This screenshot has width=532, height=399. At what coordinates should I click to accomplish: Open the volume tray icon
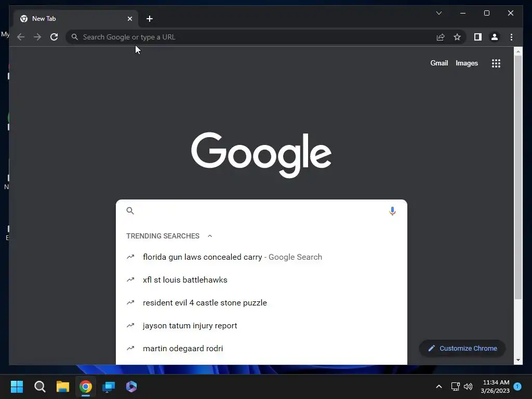tap(468, 387)
